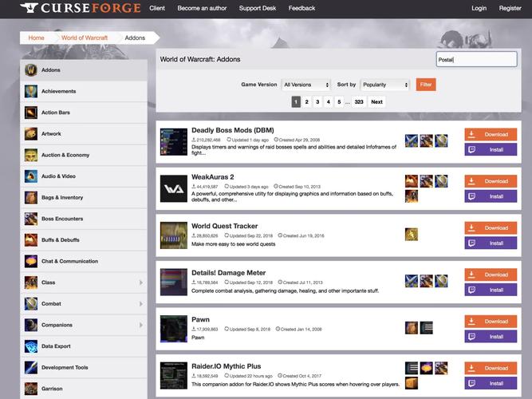Open the Deadly Boss Mods thumbnail
532x399 pixels.
pyautogui.click(x=174, y=141)
